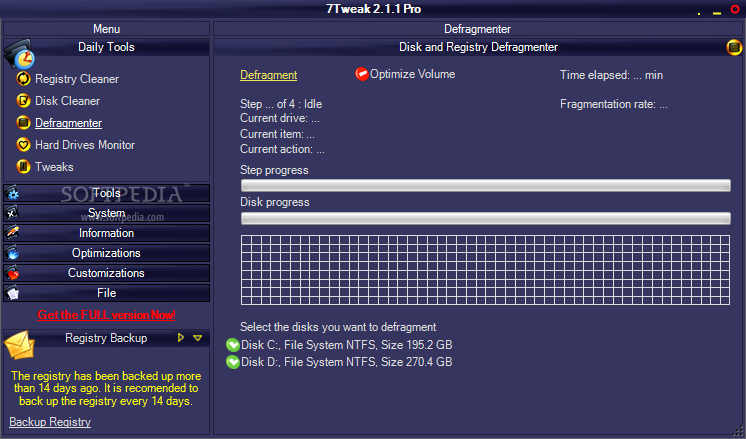
Task: Click the Registry Cleaner icon
Action: point(23,78)
